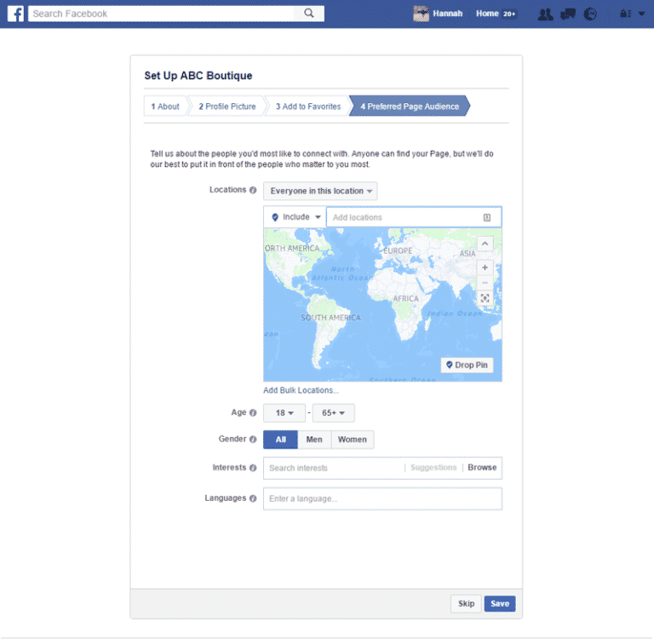Open the friend requests icon
This screenshot has height=644, width=654.
point(545,14)
